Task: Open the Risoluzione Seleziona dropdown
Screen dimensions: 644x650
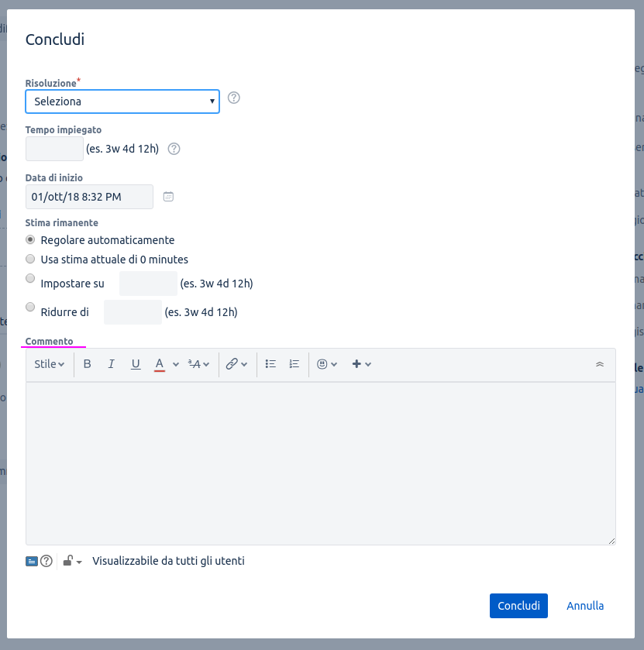Action: point(122,101)
